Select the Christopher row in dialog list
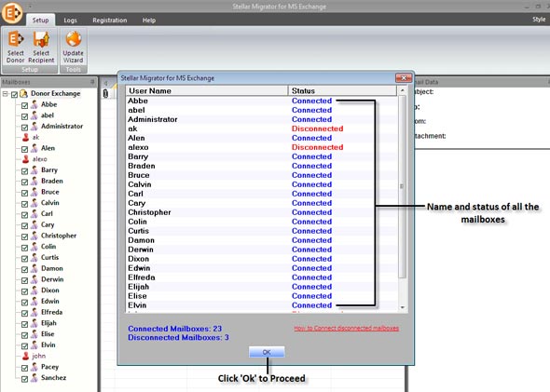 click(262, 212)
